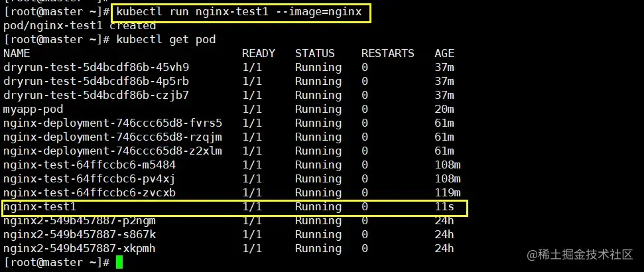Viewport: 644px width, 272px height.
Task: Select pod nginx-test-64ffccbc6-m5484
Action: 90,165
